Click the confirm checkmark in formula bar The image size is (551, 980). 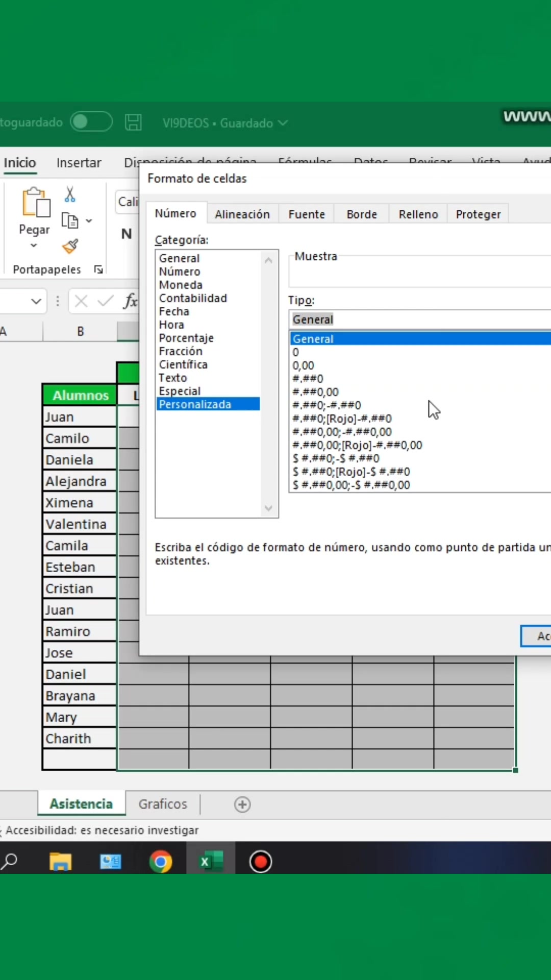click(105, 301)
